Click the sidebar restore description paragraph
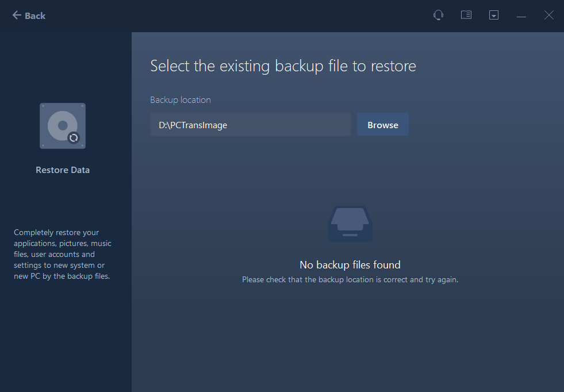The image size is (564, 392). [x=63, y=254]
